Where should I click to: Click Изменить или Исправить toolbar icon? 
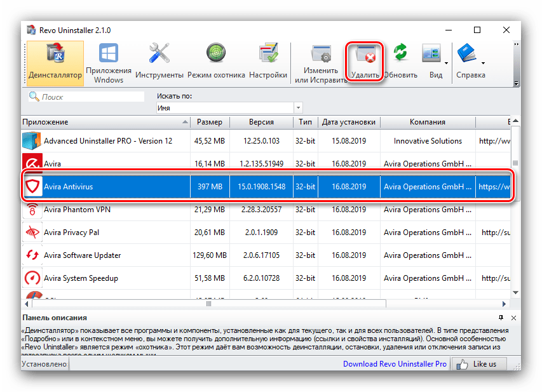pos(321,54)
